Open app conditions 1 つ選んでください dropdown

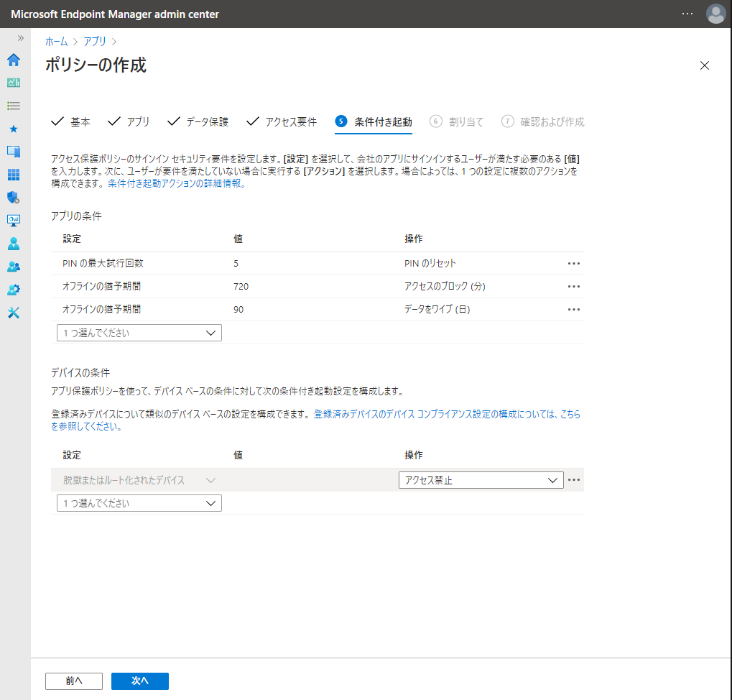point(139,333)
